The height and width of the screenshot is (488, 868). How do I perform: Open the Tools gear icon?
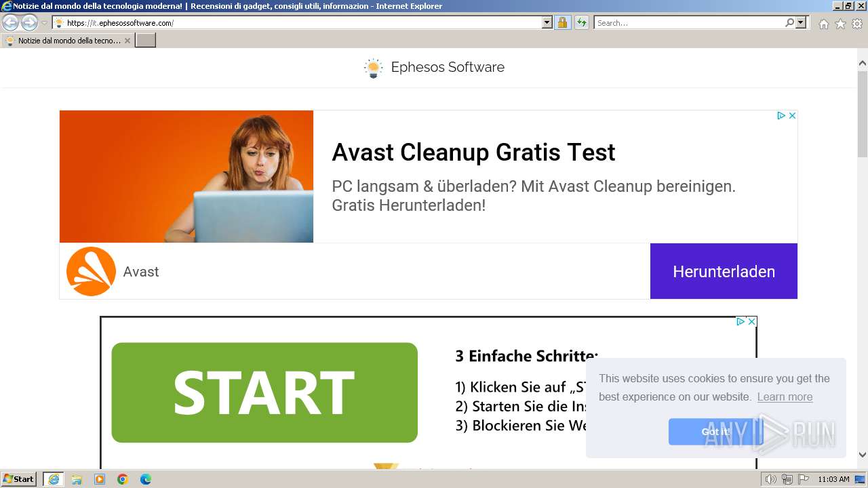click(x=857, y=24)
